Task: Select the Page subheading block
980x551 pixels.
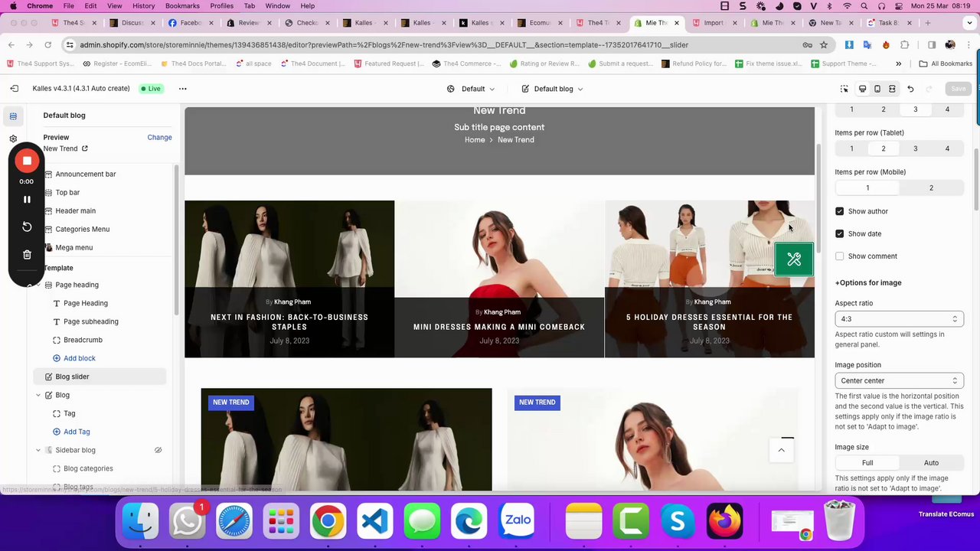Action: click(91, 322)
